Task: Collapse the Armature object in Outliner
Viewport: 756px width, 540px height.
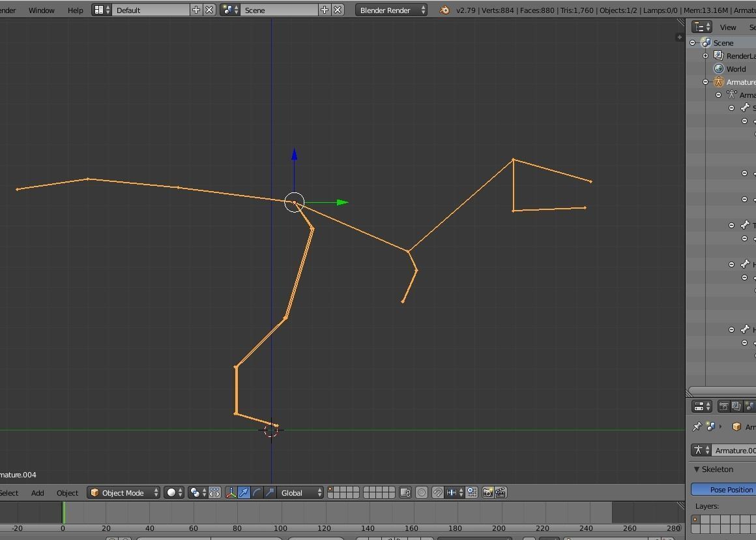Action: pyautogui.click(x=705, y=82)
